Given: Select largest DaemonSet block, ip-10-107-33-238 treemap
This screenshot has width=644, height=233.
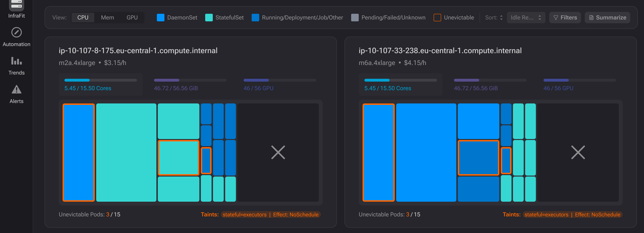Looking at the screenshot, I should 426,152.
